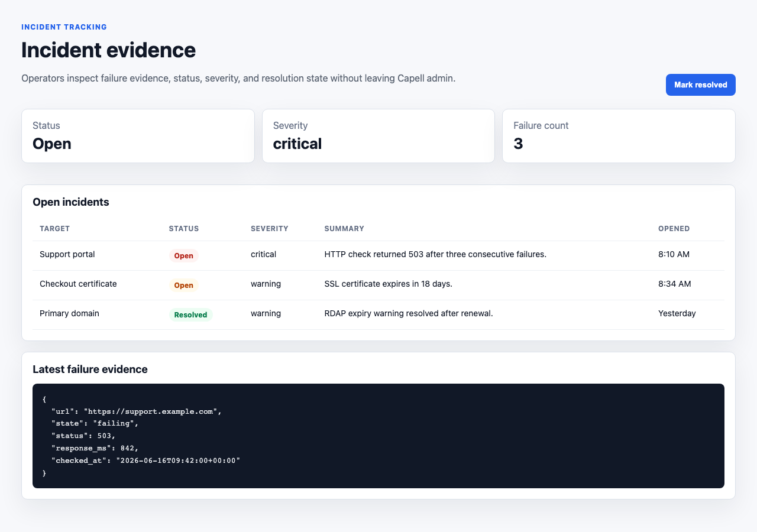The width and height of the screenshot is (757, 532).
Task: Click the Open badge for Support portal
Action: click(x=184, y=256)
